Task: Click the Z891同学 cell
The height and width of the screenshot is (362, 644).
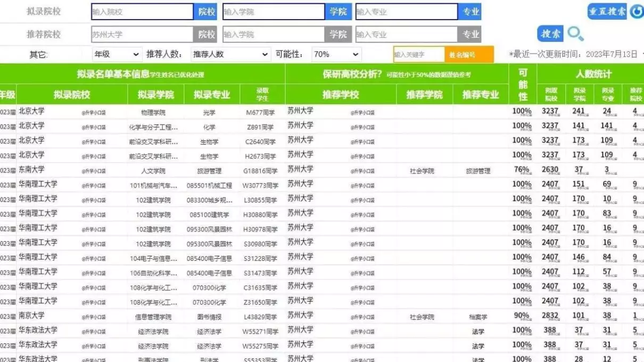Action: point(261,128)
